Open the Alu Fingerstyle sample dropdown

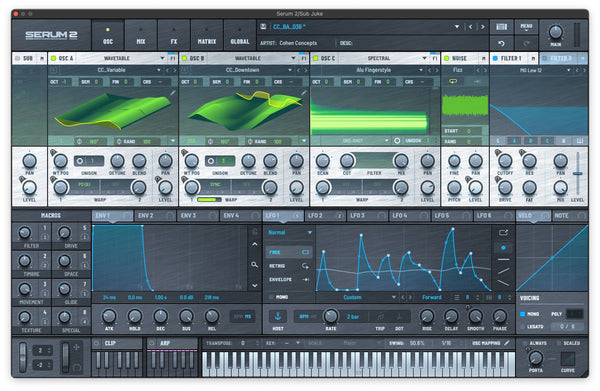421,70
